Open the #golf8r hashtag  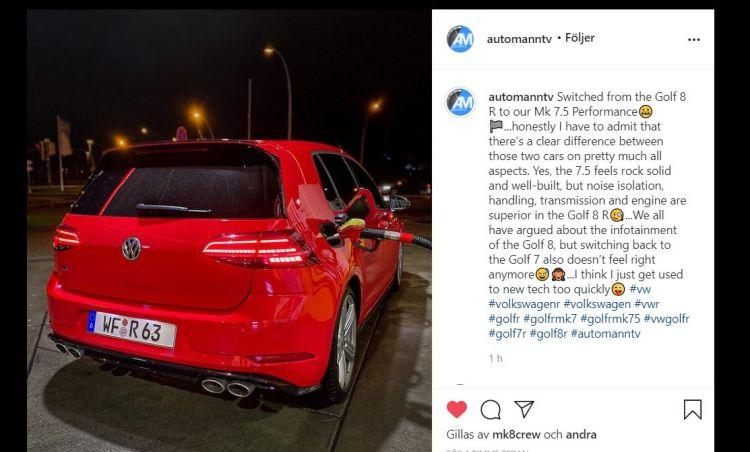548,334
